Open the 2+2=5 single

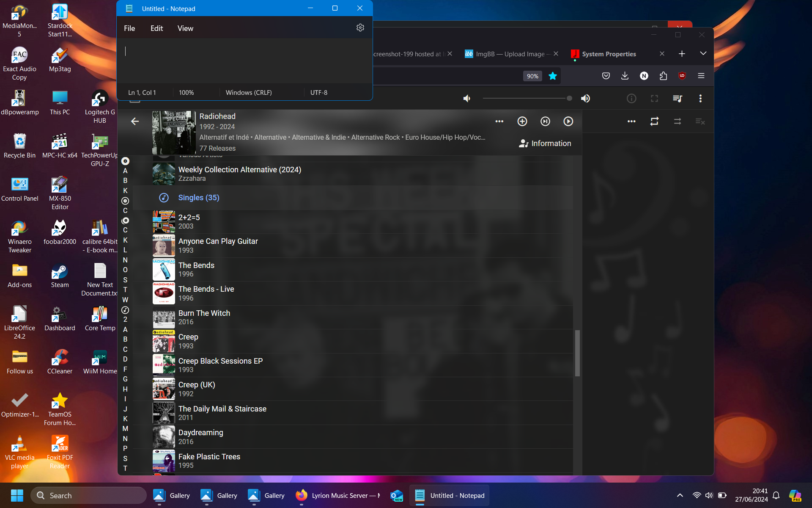point(353,221)
